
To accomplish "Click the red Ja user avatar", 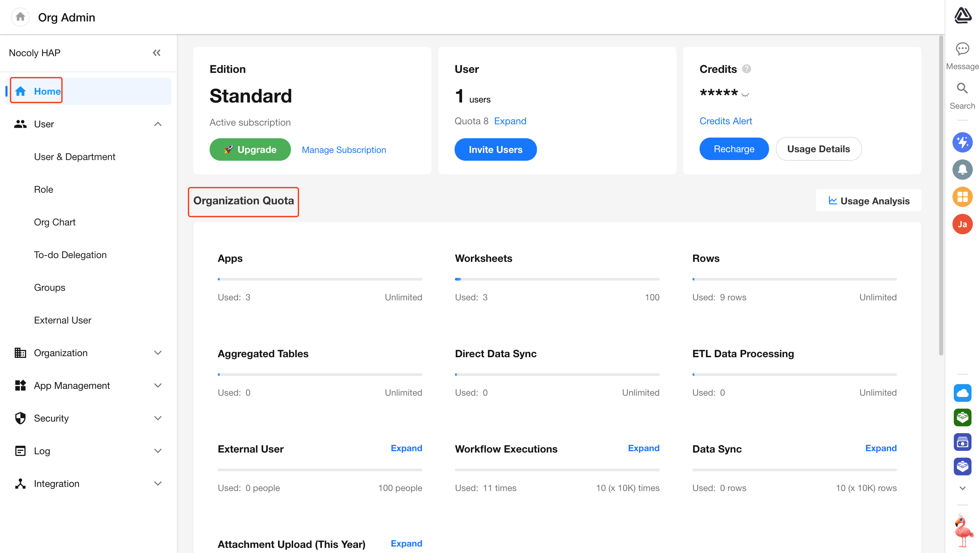I will pyautogui.click(x=962, y=224).
